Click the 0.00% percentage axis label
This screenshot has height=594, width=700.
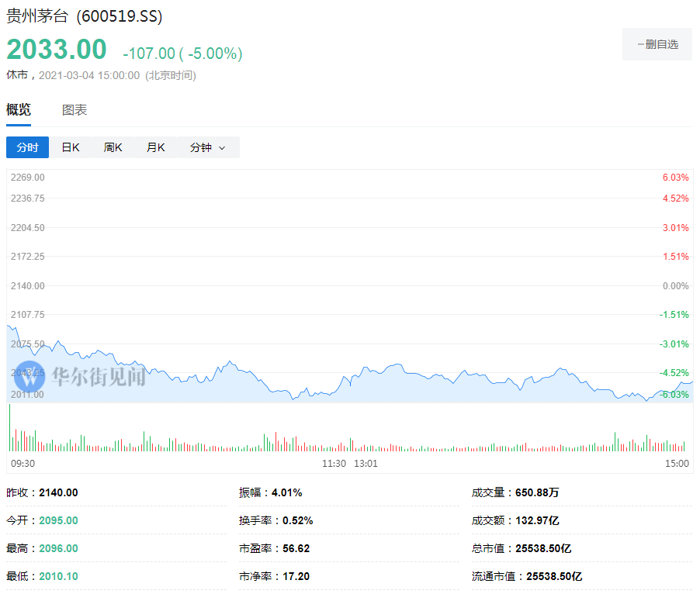point(675,286)
